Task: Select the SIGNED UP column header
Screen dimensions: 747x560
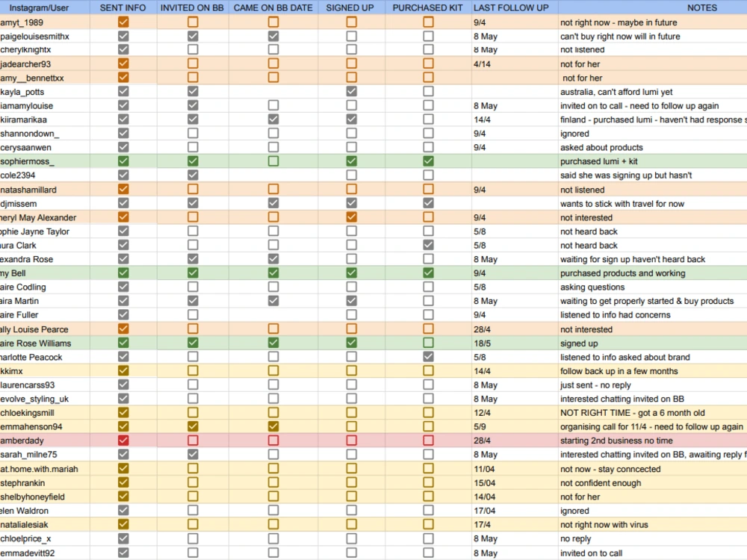Action: click(350, 7)
